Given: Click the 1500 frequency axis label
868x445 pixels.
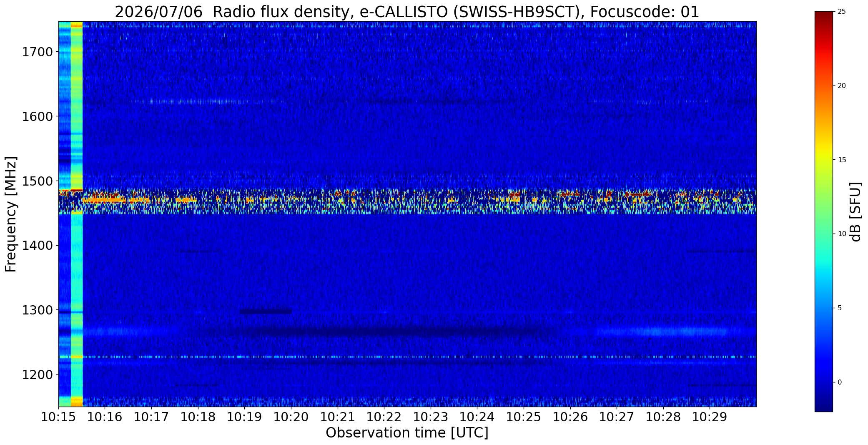Looking at the screenshot, I should 37,181.
